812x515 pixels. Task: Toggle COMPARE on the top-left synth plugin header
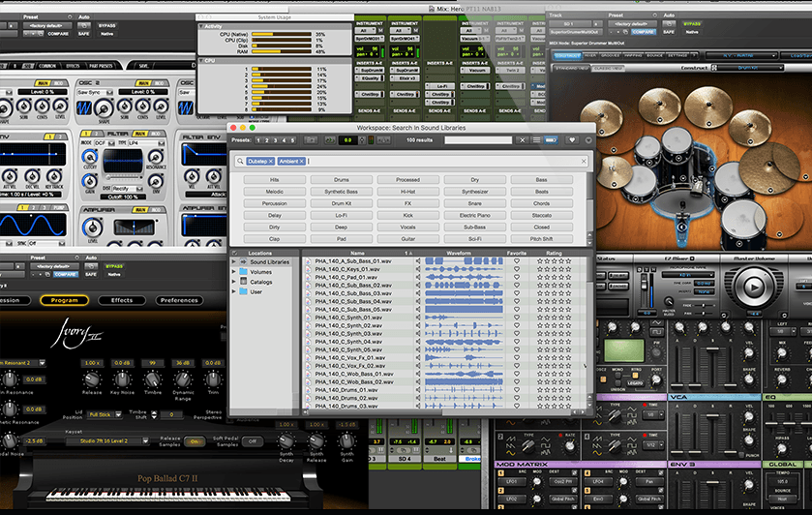point(58,34)
